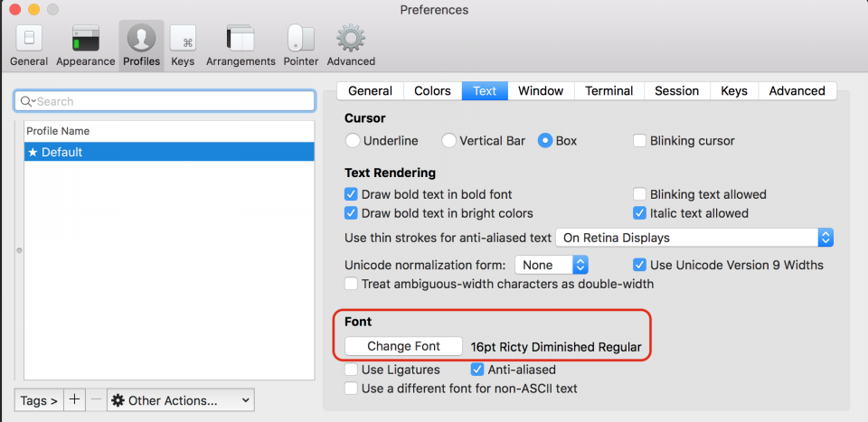Open the Arrangements preferences icon
Screen dimensions: 868x422
tap(241, 39)
